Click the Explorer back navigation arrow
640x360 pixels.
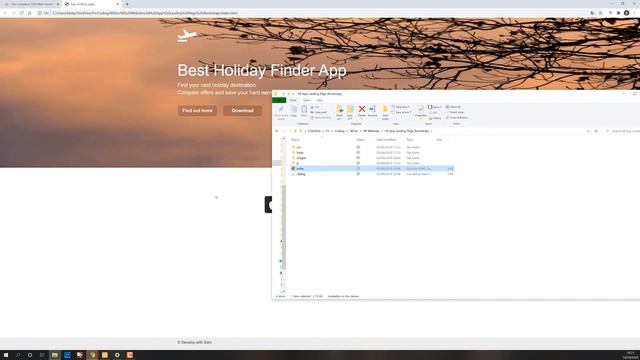tap(277, 131)
